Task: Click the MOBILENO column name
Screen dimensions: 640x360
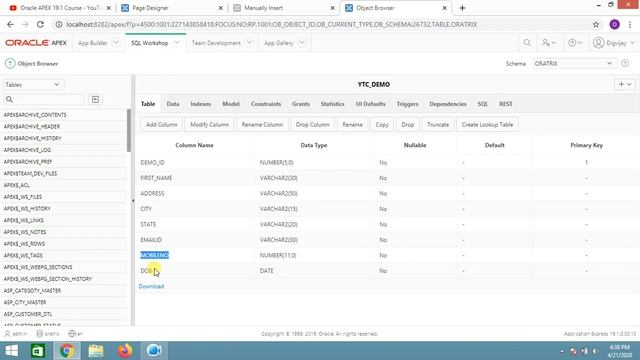Action: coord(154,255)
